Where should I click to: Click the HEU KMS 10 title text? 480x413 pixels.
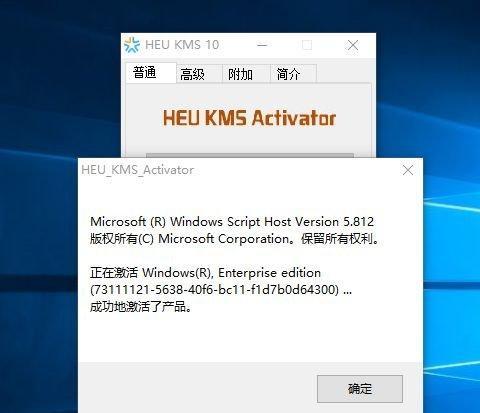click(182, 45)
